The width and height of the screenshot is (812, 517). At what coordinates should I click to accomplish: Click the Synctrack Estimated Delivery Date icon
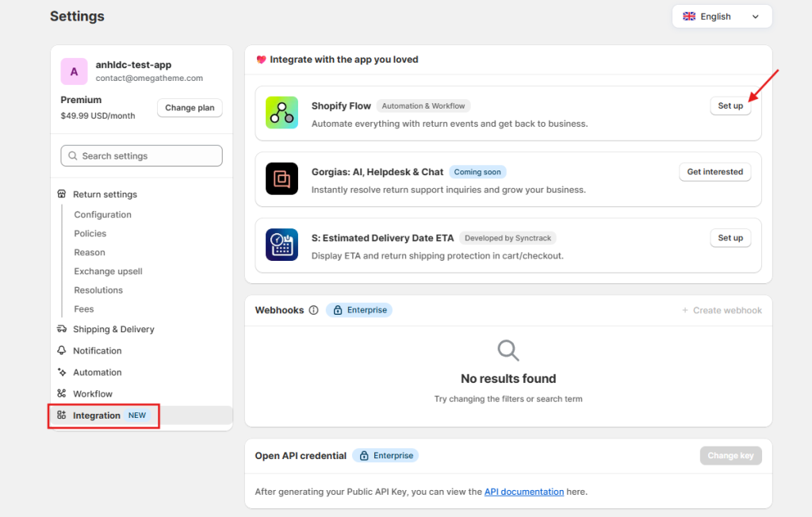coord(282,243)
